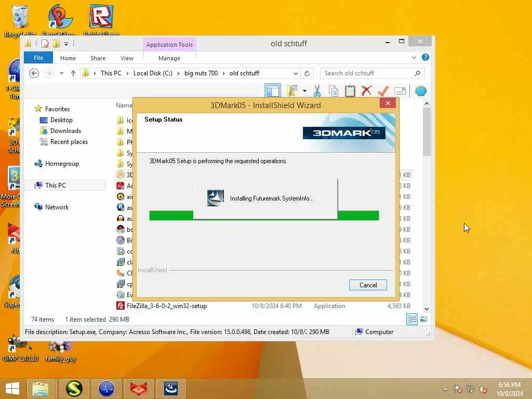Click the Name column header

[124, 105]
